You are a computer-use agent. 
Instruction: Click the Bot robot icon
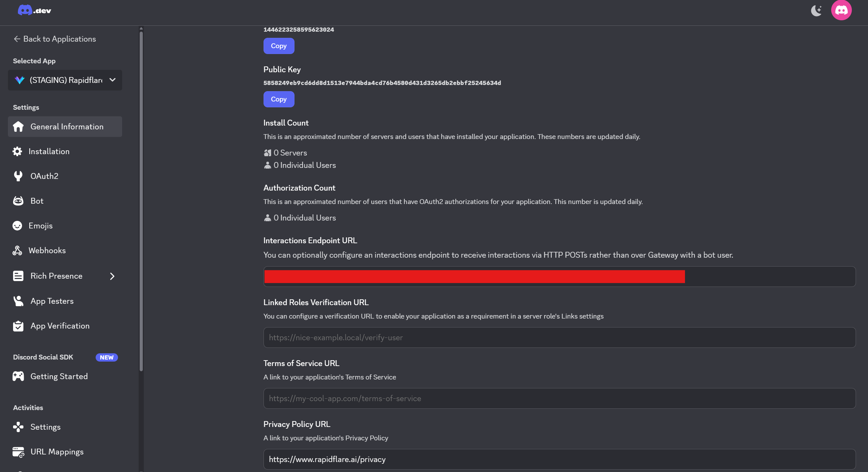18,201
